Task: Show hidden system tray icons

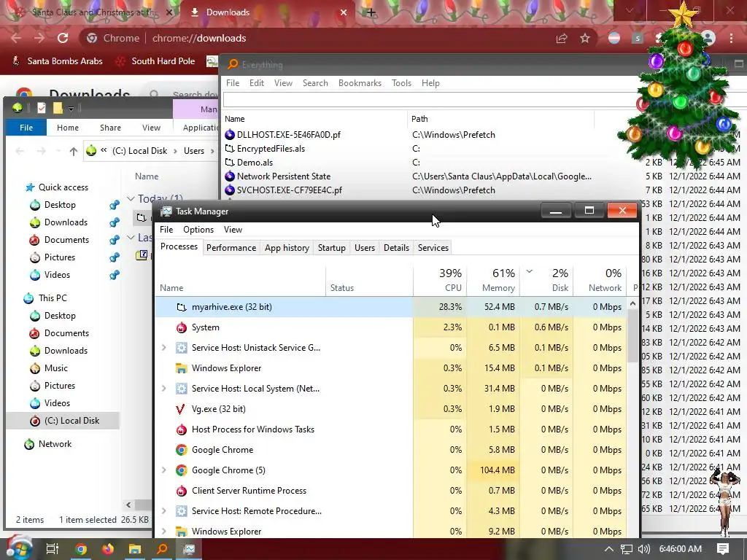Action: 609,549
